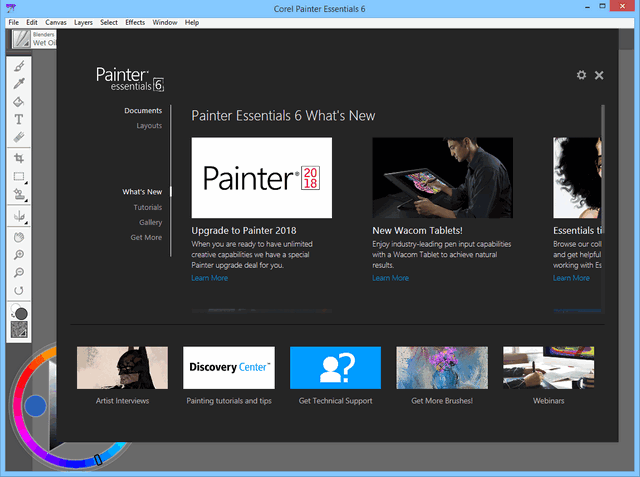
Task: Select the Zoom In magnifier tool
Action: pyautogui.click(x=19, y=255)
